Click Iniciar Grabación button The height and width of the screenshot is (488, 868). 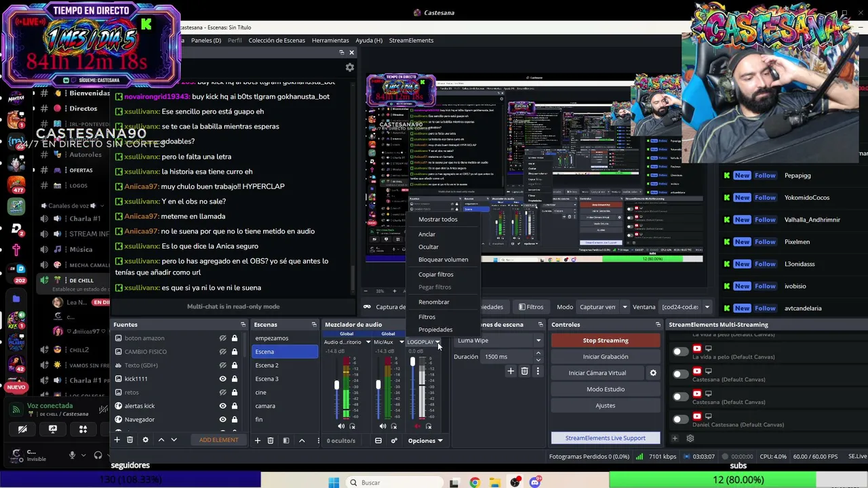pos(606,357)
